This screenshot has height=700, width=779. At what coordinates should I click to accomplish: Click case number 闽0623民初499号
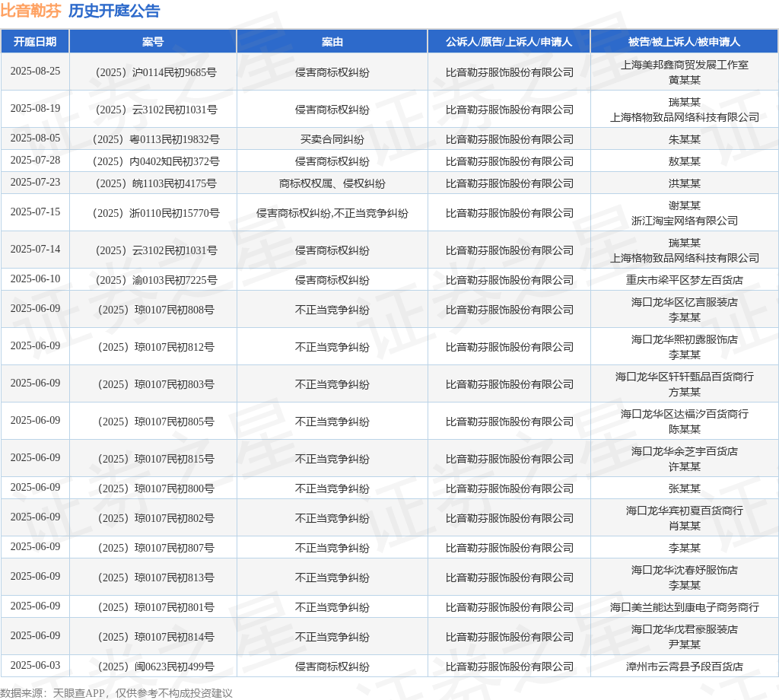(x=156, y=667)
